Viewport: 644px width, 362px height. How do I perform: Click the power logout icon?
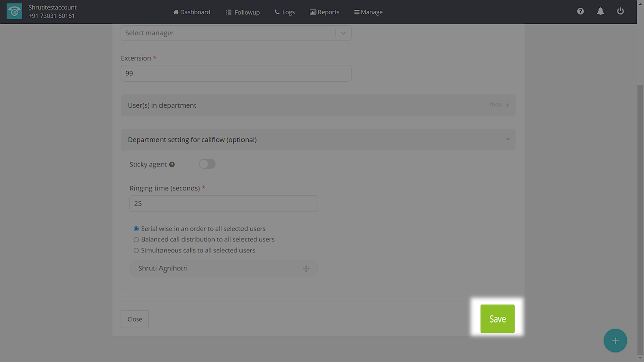coord(620,11)
